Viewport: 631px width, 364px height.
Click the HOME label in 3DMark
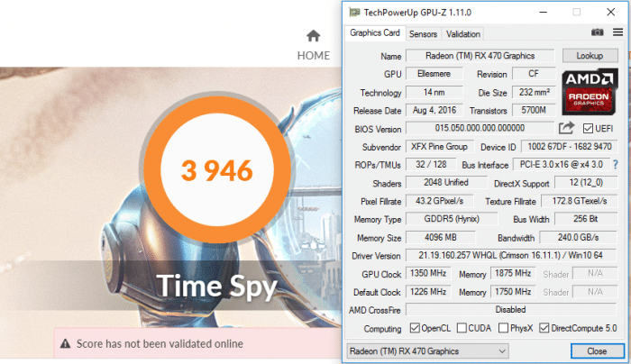tap(313, 56)
